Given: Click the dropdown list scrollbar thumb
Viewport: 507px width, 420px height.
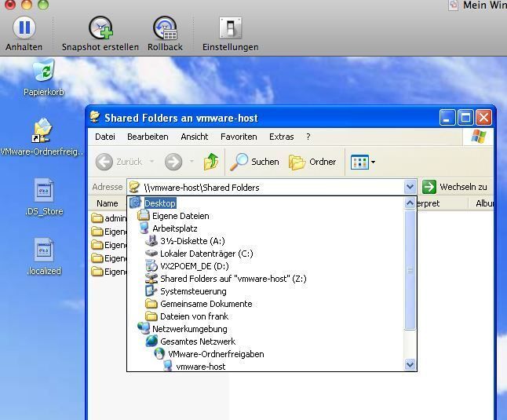Looking at the screenshot, I should pyautogui.click(x=410, y=269).
